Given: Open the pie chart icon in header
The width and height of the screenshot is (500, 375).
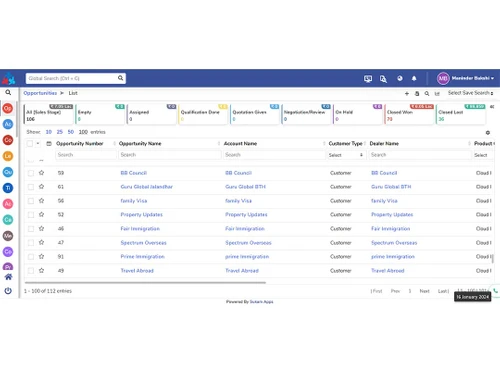Looking at the screenshot, I should click(400, 78).
